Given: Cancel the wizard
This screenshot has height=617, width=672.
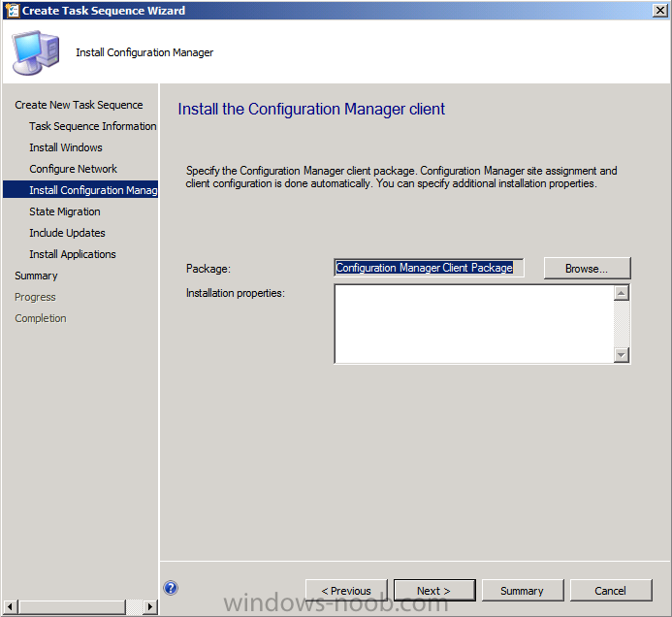Looking at the screenshot, I should (611, 591).
